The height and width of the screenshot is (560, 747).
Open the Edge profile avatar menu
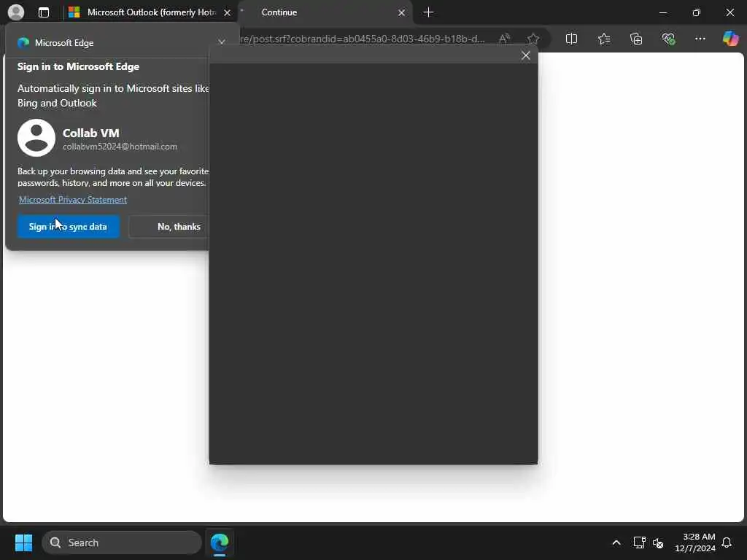16,12
